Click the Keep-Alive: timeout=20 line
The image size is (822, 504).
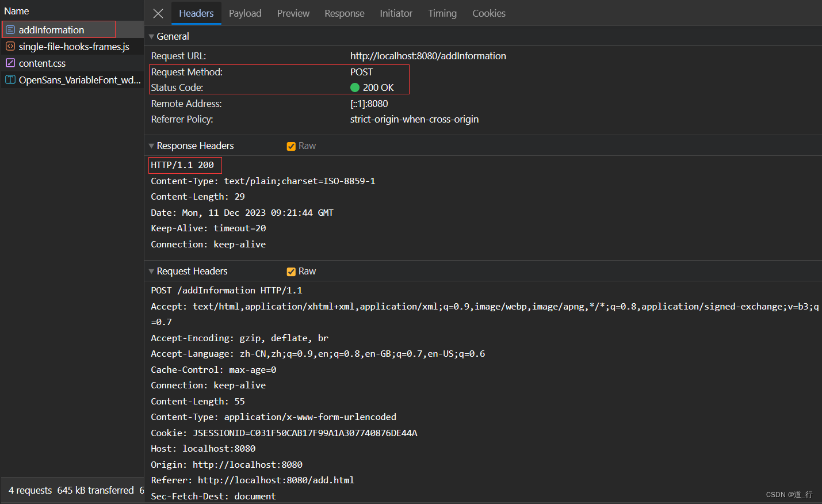208,228
